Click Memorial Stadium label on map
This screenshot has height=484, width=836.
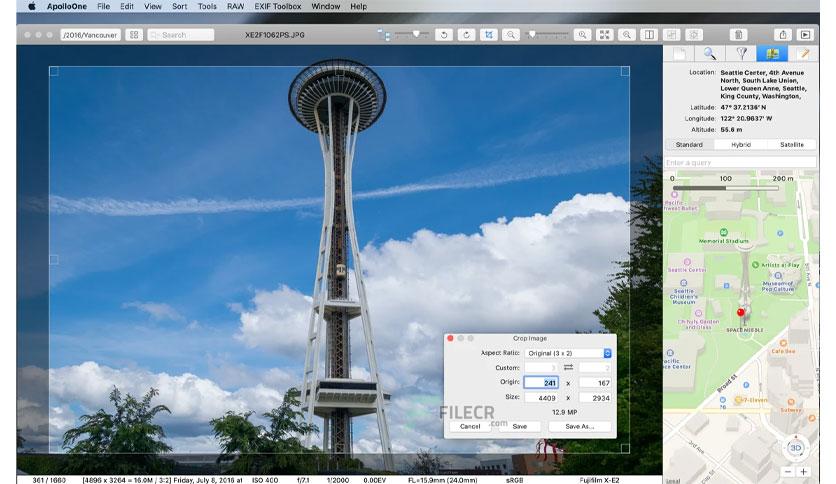click(x=724, y=241)
